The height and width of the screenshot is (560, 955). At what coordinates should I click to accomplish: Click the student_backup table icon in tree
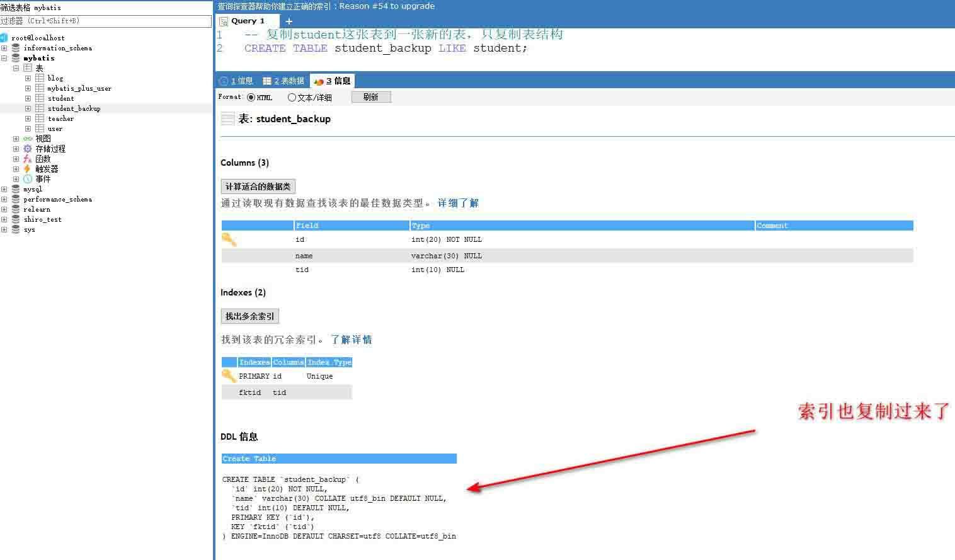(x=40, y=108)
